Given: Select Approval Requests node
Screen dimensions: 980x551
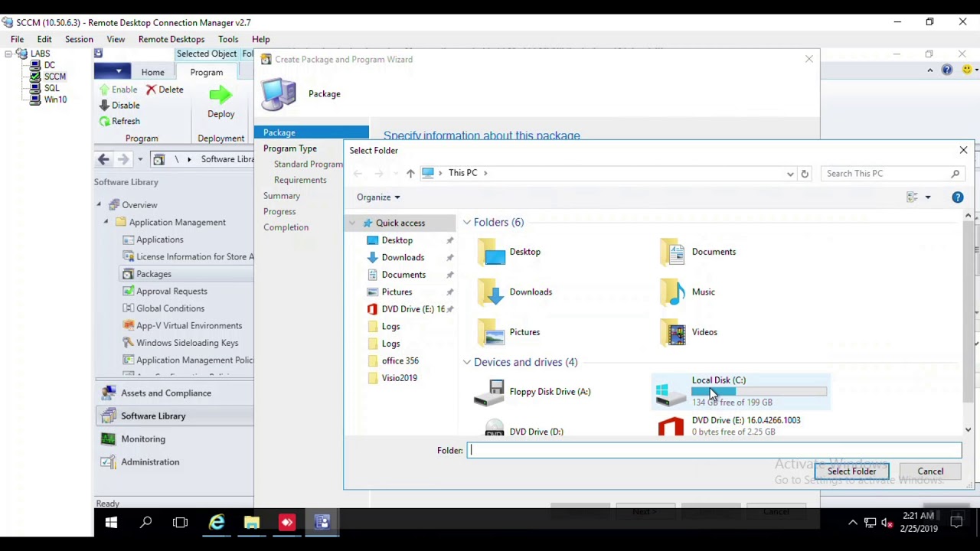Looking at the screenshot, I should [171, 291].
